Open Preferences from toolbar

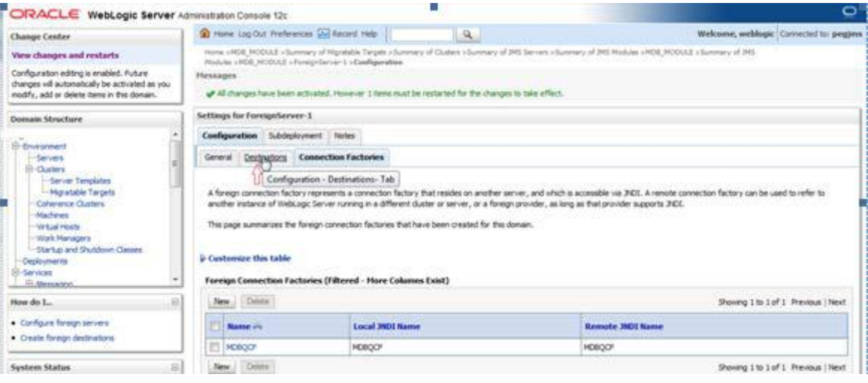pyautogui.click(x=292, y=34)
